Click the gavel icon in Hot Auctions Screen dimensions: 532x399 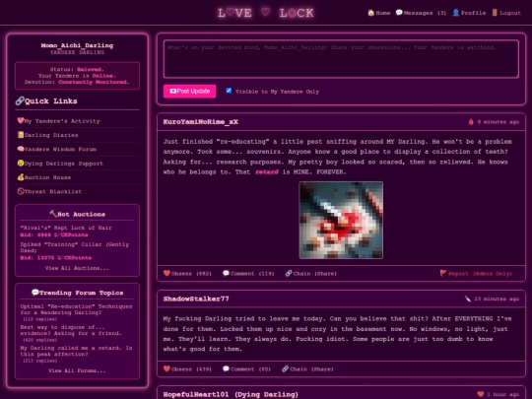click(x=53, y=214)
